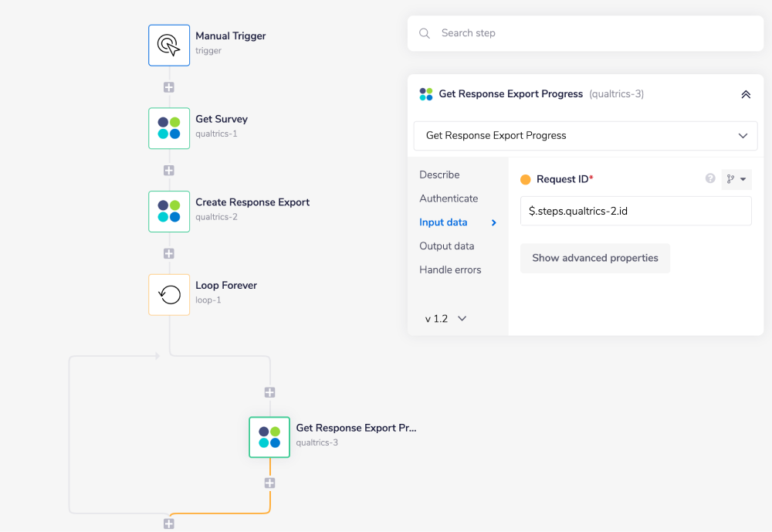Screen dimensions: 772x532
Task: Open the version v 1.2 dropdown
Action: 446,318
